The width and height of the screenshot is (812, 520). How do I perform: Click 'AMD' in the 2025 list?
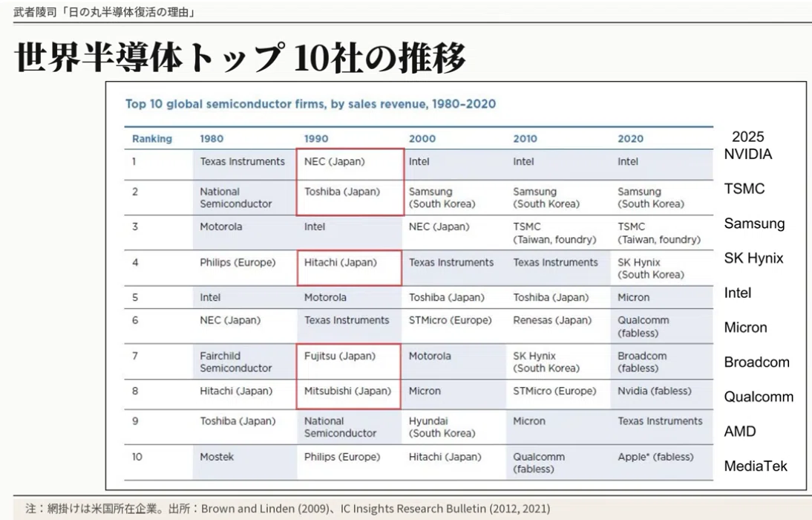[739, 432]
